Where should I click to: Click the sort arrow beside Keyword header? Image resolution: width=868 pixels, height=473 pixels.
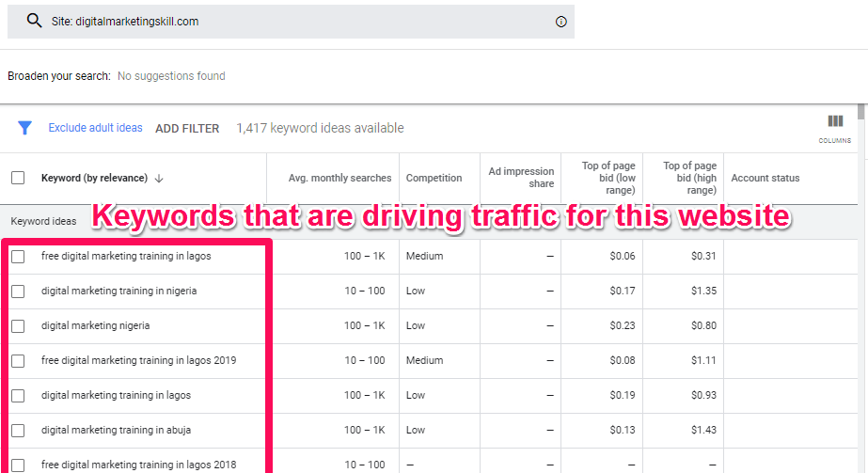click(x=159, y=178)
